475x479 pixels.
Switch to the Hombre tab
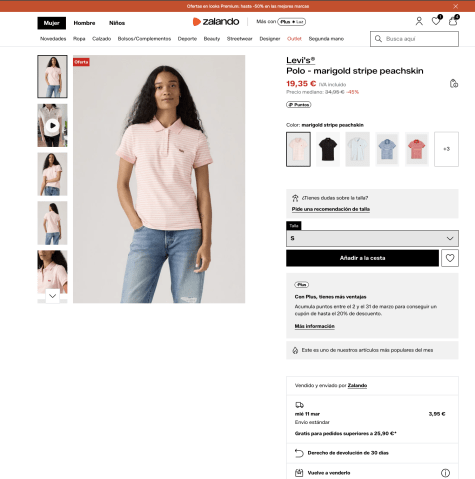pyautogui.click(x=84, y=23)
